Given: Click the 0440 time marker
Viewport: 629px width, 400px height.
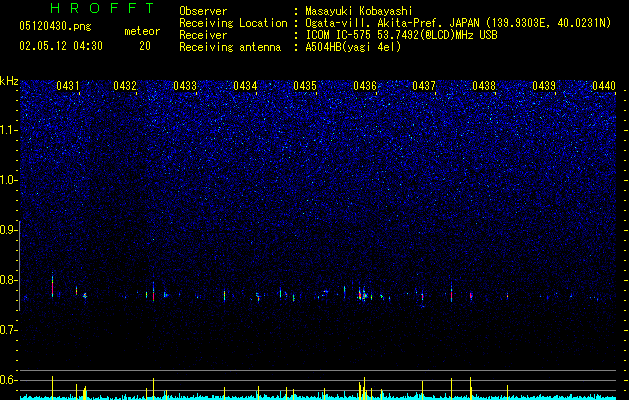Looking at the screenshot, I should pos(604,86).
